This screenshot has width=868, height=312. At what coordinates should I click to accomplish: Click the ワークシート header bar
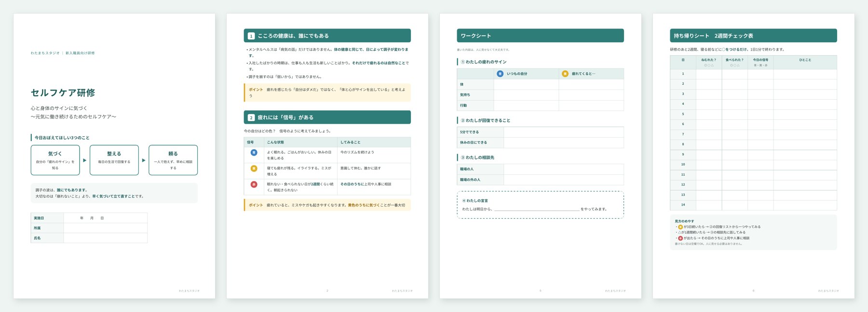coord(541,36)
